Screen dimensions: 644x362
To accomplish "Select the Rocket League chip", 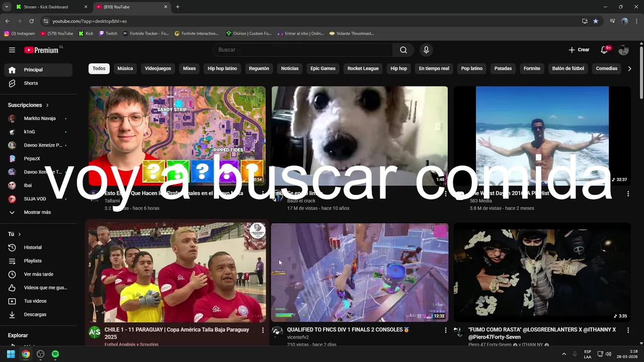I will click(363, 68).
